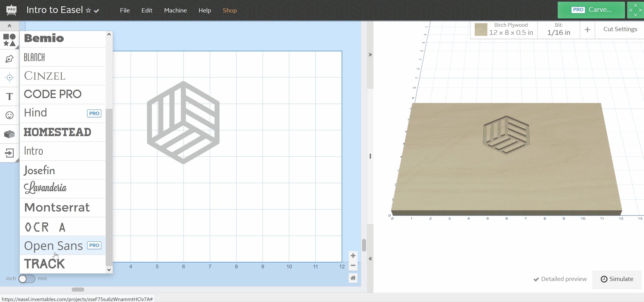Click the green Carve button

[591, 10]
